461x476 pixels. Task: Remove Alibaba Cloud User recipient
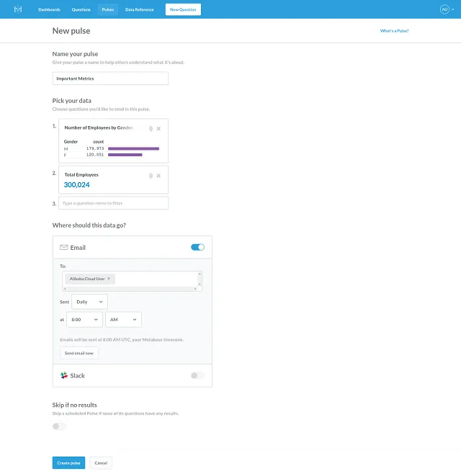point(109,279)
